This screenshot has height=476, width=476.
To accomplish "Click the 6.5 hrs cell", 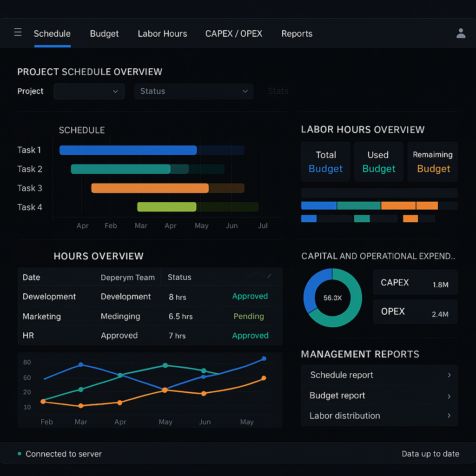I will point(181,316).
